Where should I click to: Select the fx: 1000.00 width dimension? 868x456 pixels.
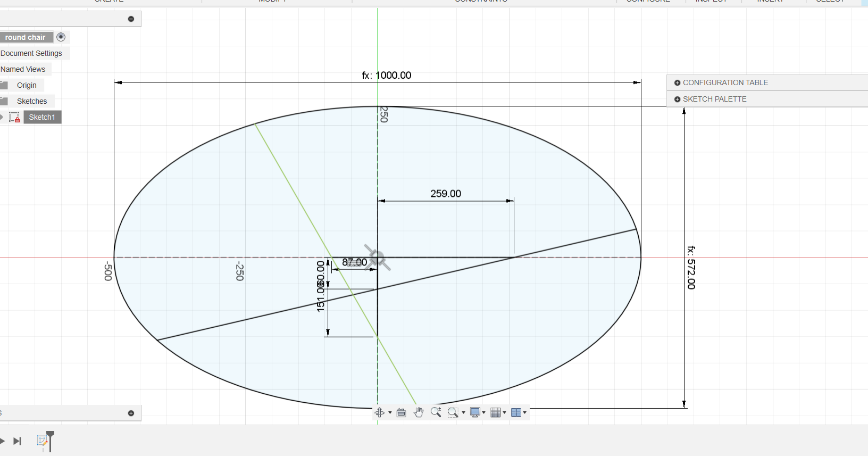point(387,75)
